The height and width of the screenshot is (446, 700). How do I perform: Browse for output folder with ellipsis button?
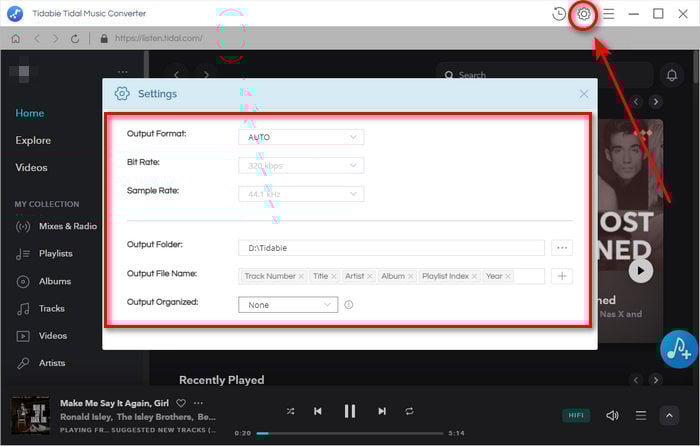tap(562, 248)
